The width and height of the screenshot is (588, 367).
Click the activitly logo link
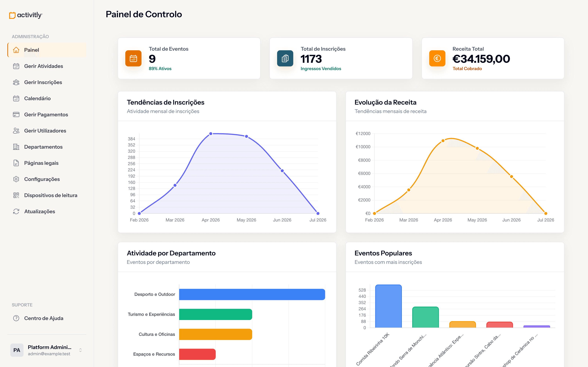(26, 15)
